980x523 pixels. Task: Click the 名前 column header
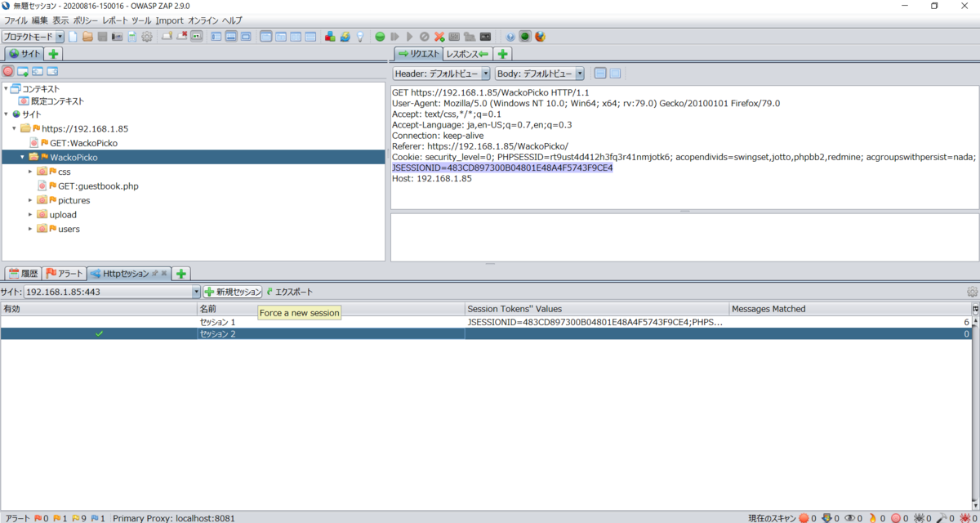331,309
